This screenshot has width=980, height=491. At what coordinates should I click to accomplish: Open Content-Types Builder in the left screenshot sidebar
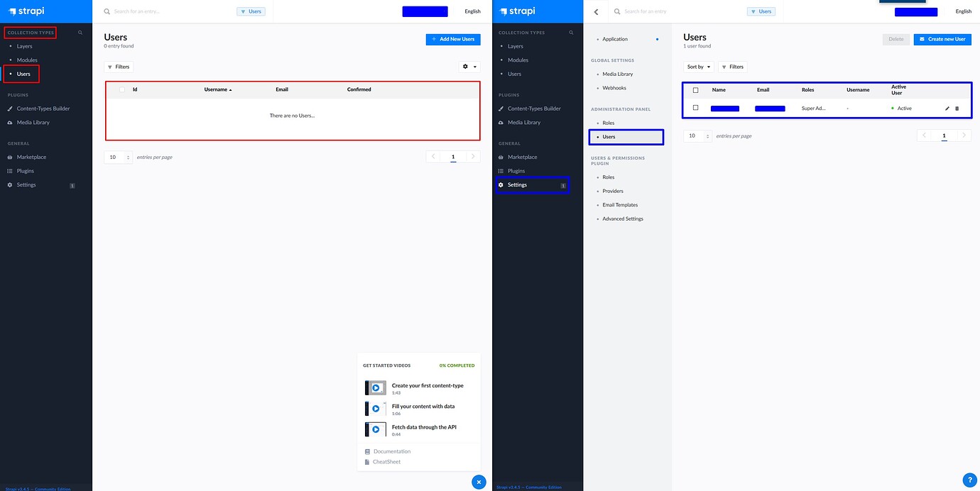tap(43, 109)
